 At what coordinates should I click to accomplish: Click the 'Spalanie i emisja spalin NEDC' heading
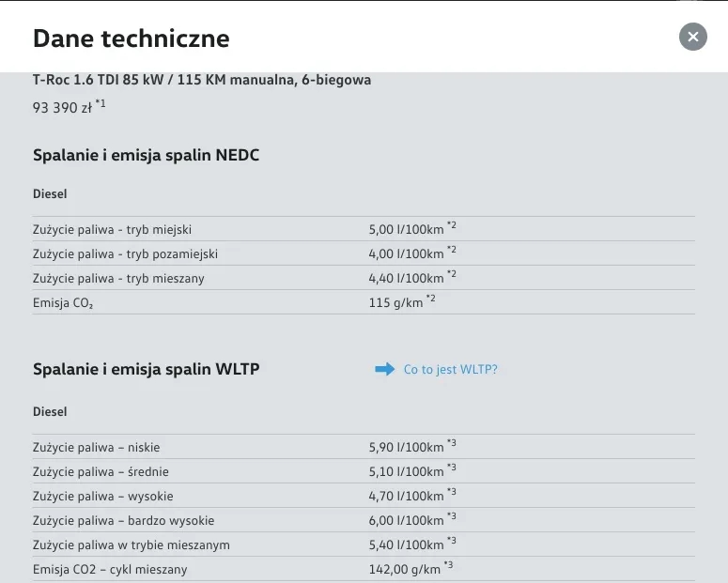(146, 155)
